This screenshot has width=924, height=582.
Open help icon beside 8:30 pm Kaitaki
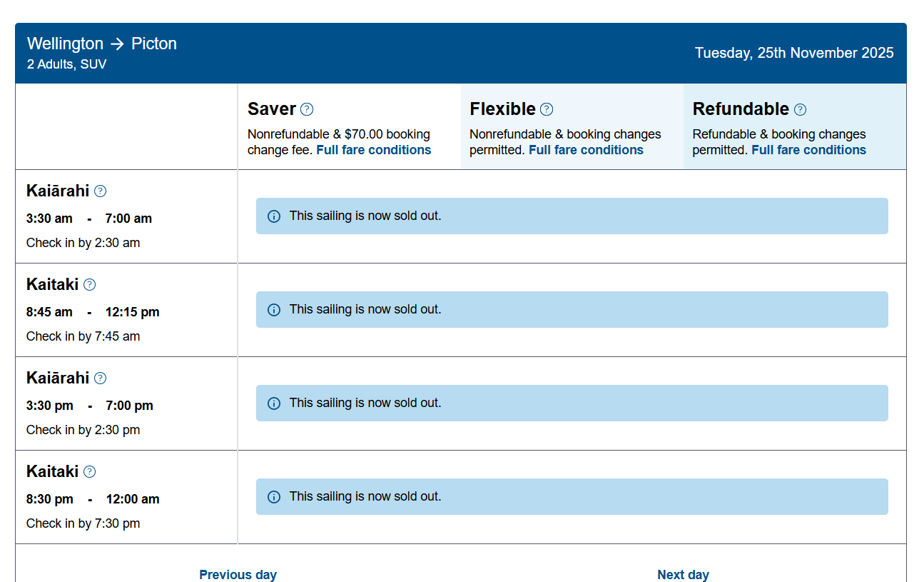pyautogui.click(x=89, y=471)
